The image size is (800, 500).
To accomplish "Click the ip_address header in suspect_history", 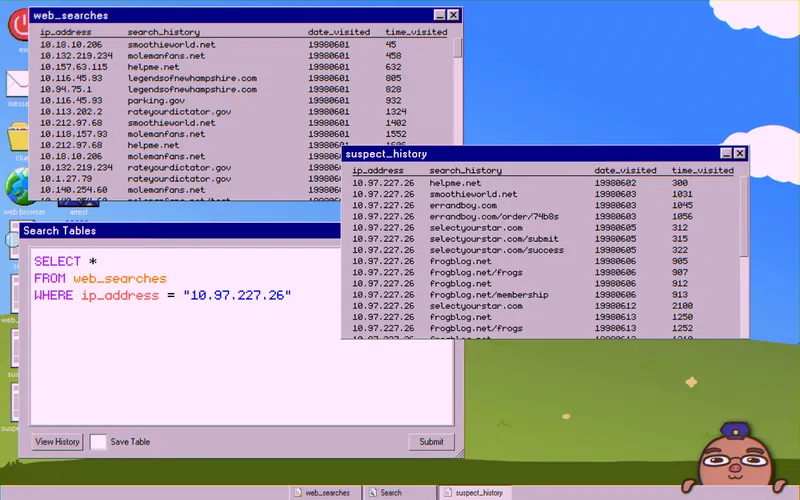I will tap(378, 170).
